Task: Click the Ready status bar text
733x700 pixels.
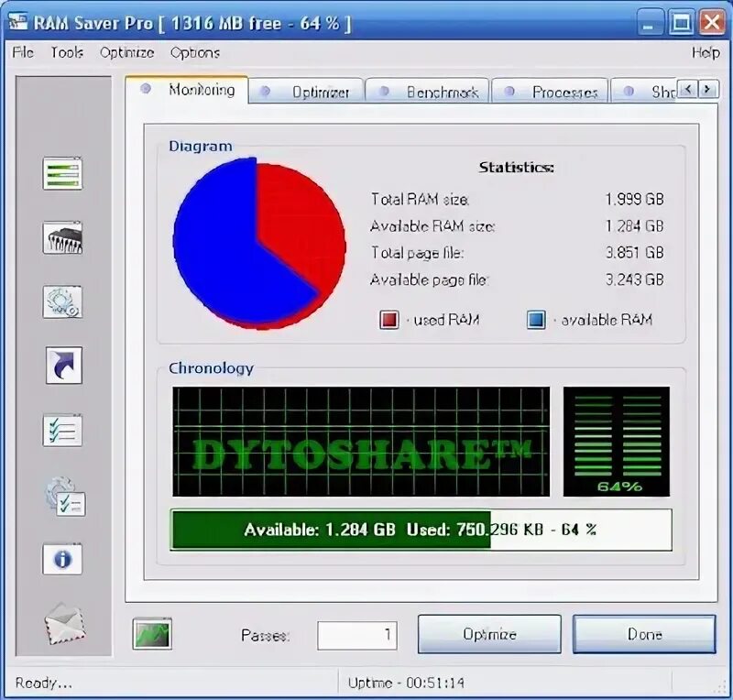Action: click(x=43, y=683)
